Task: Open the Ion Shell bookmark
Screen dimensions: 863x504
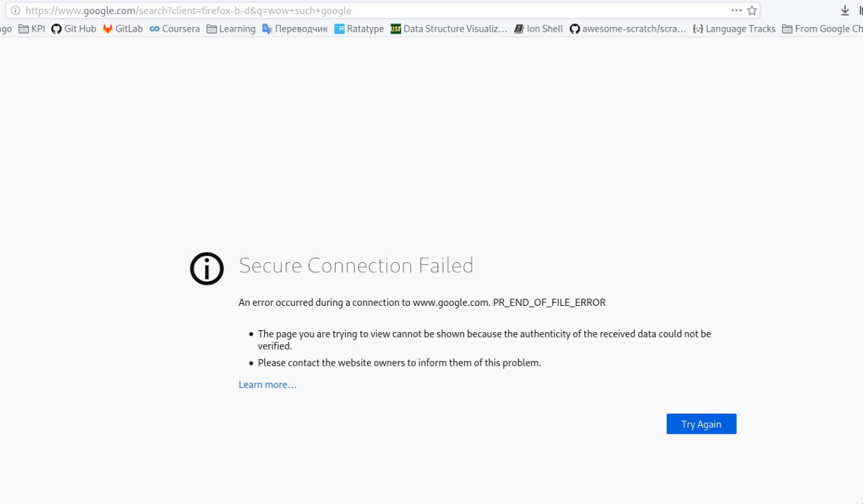Action: 539,29
